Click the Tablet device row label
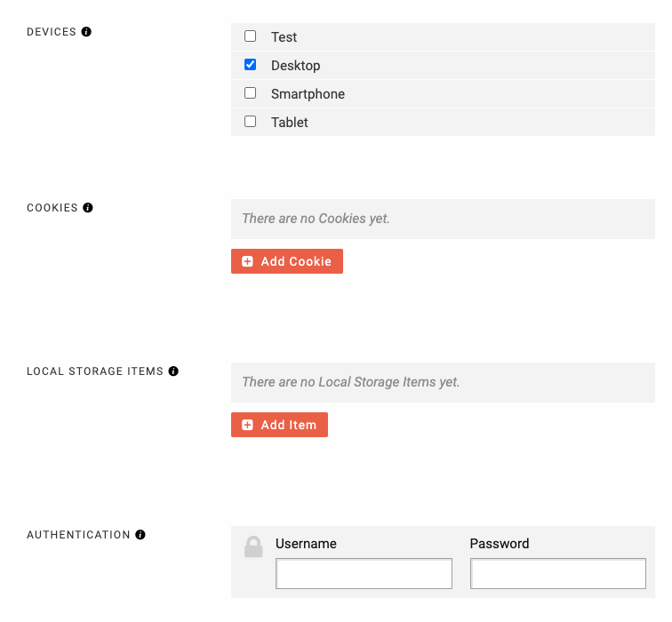This screenshot has height=622, width=672. [289, 123]
